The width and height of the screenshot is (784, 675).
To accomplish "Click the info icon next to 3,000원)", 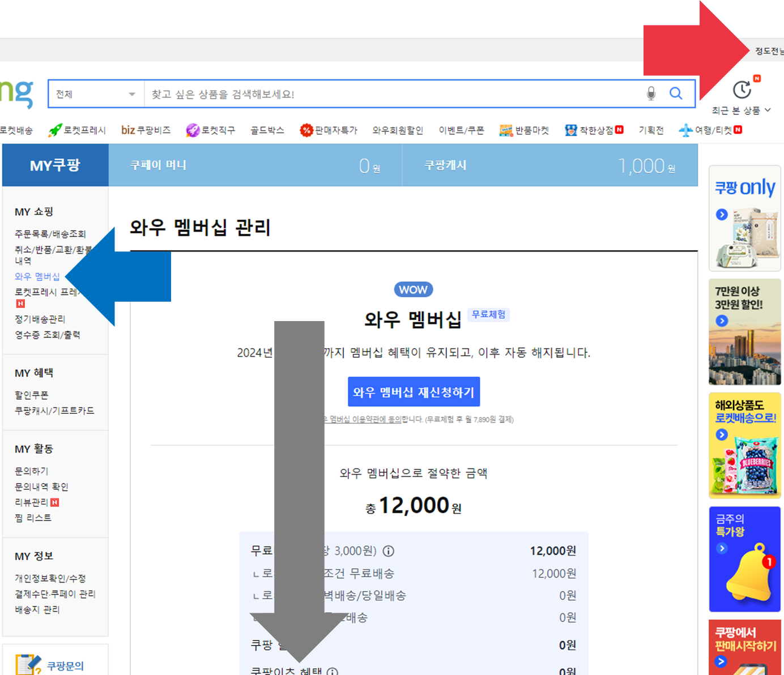I will pos(389,551).
